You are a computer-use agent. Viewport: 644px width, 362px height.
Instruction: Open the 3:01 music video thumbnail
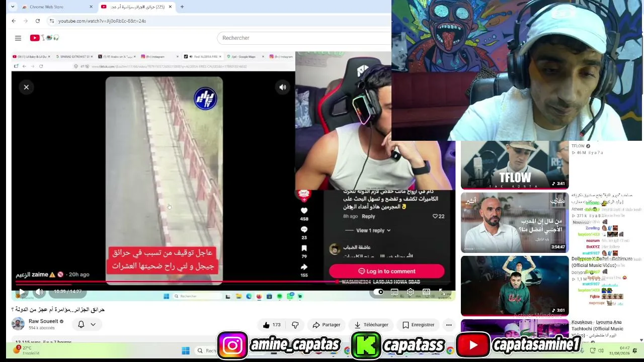[515, 286]
